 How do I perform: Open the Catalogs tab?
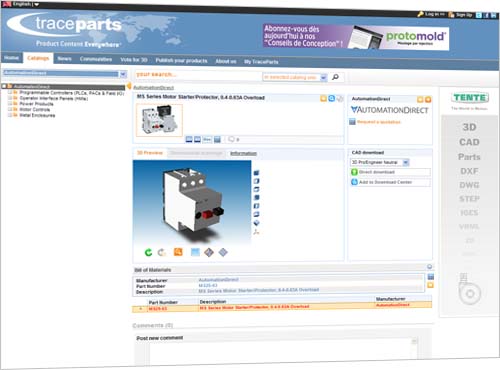(38, 58)
